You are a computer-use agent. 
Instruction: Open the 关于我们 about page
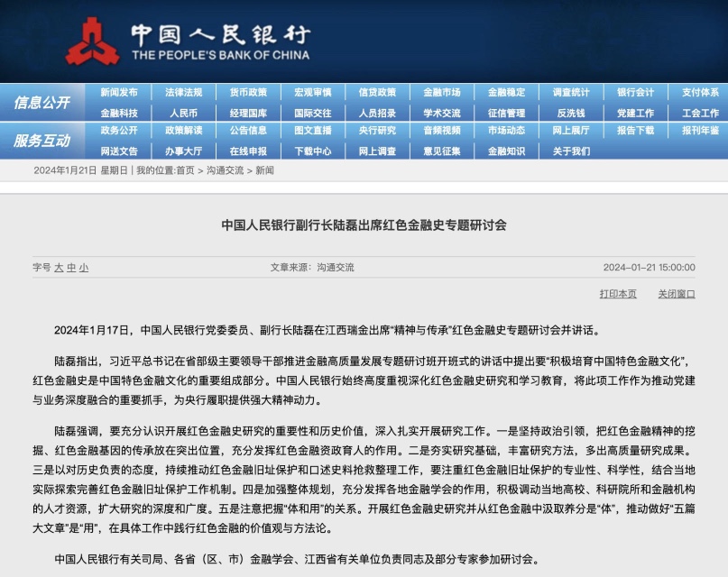tap(571, 151)
